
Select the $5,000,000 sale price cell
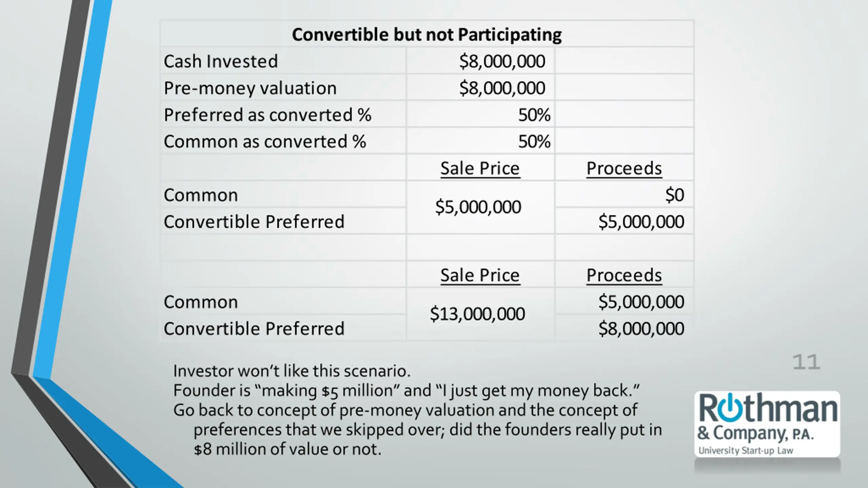coord(480,207)
